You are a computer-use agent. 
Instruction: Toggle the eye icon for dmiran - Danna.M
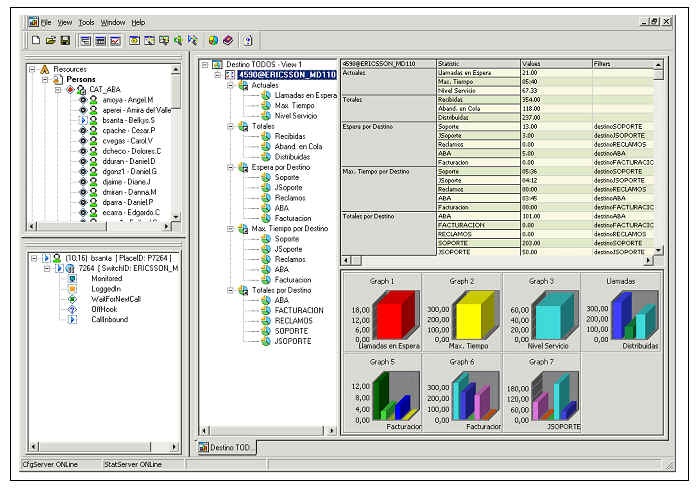pyautogui.click(x=83, y=192)
